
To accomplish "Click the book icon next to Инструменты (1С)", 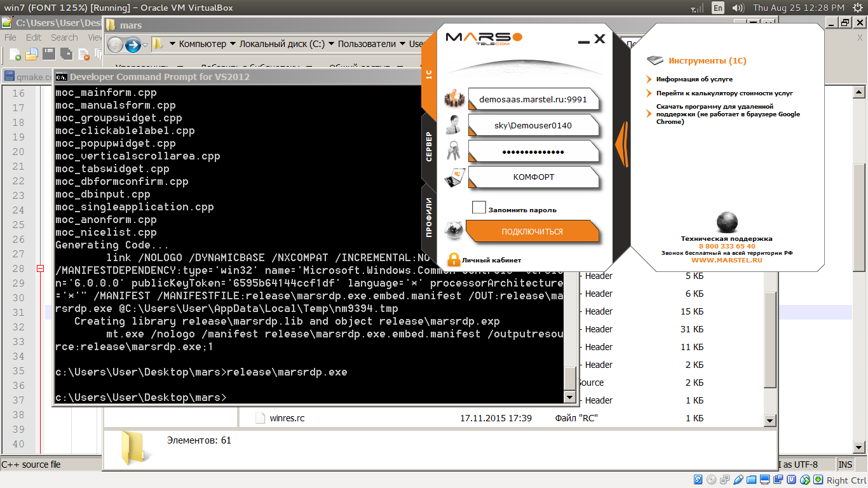I will pyautogui.click(x=655, y=61).
